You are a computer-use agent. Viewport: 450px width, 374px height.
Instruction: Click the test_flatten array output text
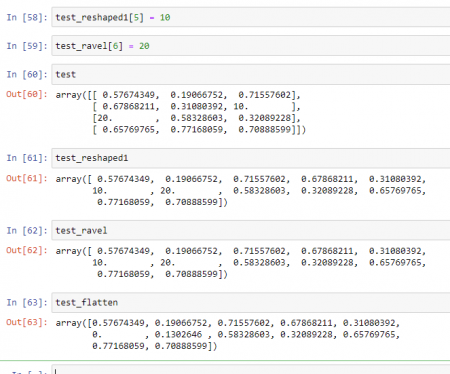click(x=228, y=334)
